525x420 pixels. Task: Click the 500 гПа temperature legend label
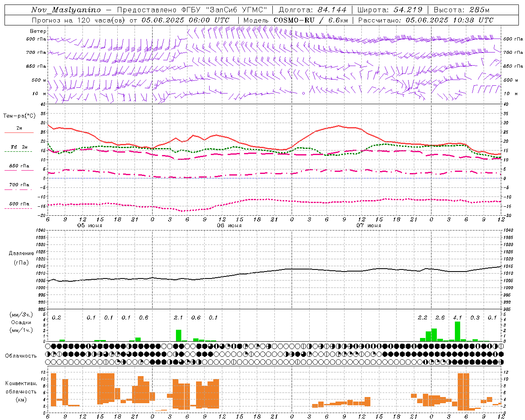click(19, 204)
